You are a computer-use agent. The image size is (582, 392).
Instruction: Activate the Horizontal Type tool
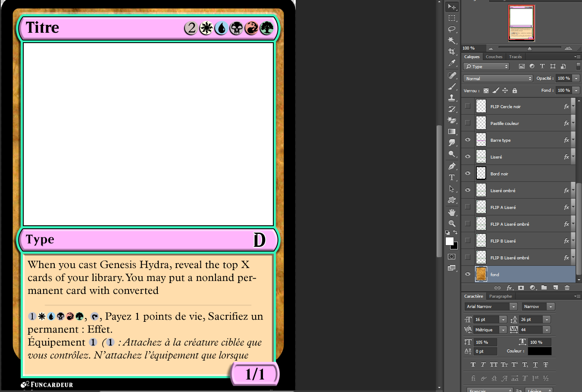point(452,177)
